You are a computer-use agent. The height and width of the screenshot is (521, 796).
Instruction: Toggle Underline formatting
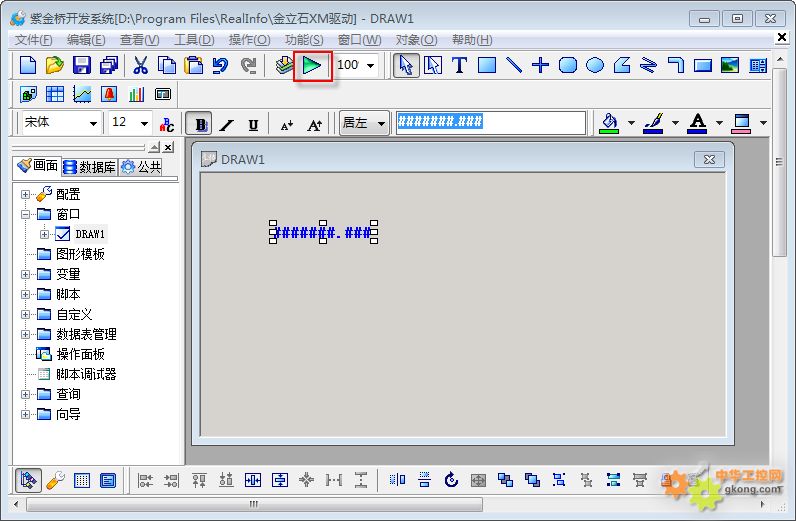coord(253,124)
